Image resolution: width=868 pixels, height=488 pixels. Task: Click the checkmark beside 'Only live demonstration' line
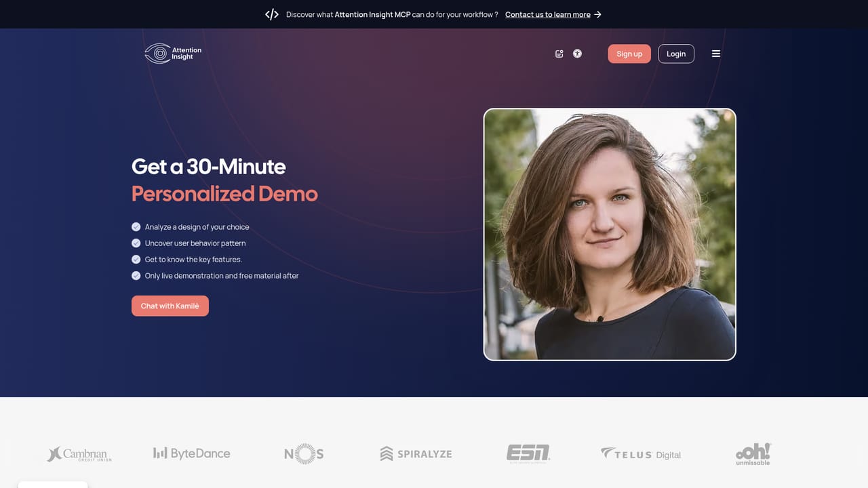[136, 276]
